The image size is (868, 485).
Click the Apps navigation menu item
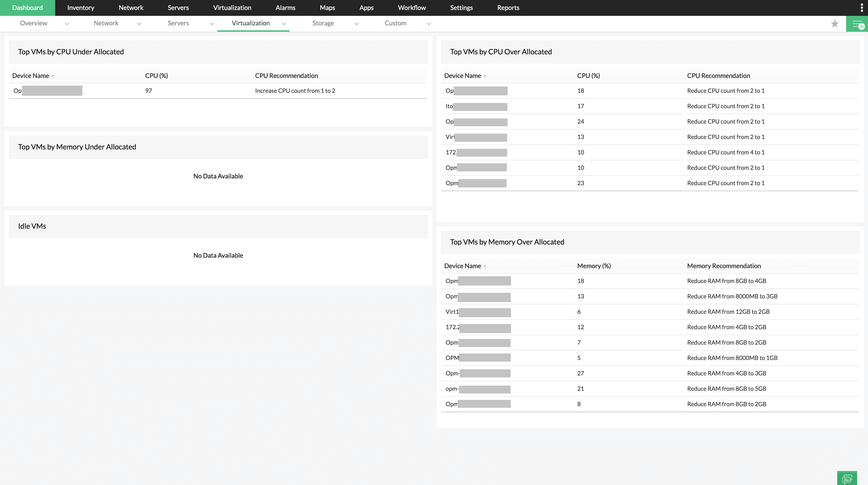click(x=366, y=8)
